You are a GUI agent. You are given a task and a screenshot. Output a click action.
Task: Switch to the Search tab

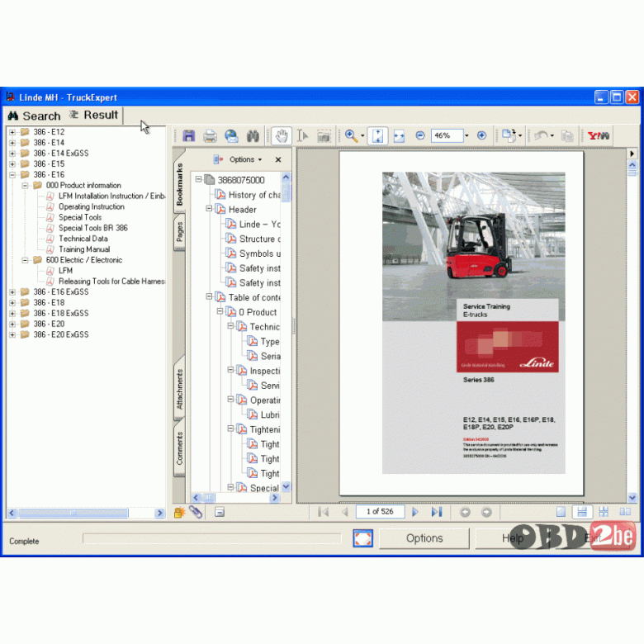tap(35, 116)
